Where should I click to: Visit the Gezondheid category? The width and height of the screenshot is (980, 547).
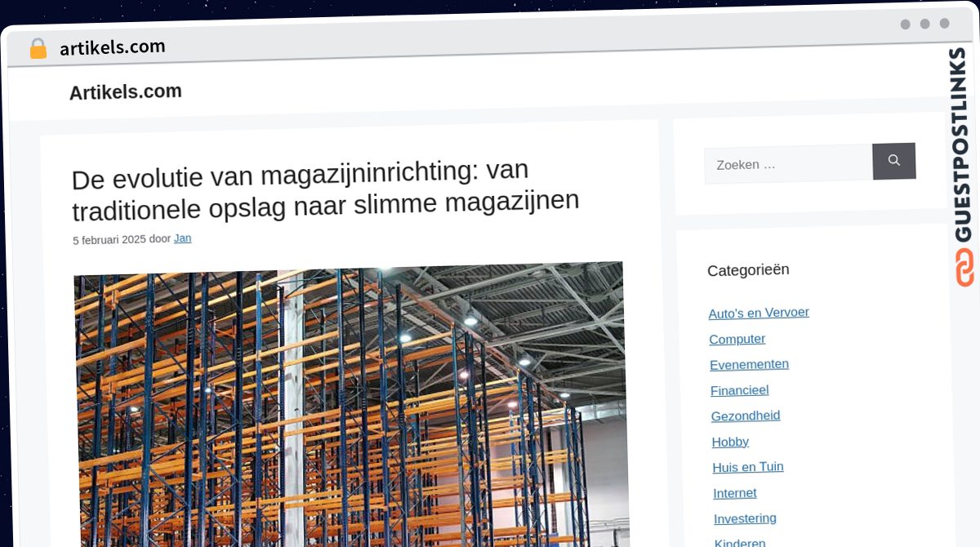pyautogui.click(x=746, y=416)
